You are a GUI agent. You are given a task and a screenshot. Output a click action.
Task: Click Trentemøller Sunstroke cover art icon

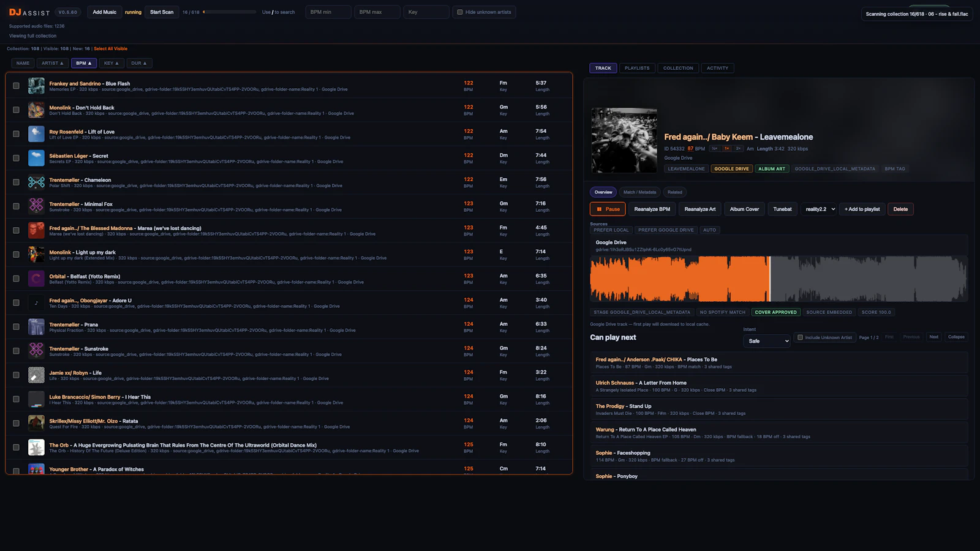point(36,351)
